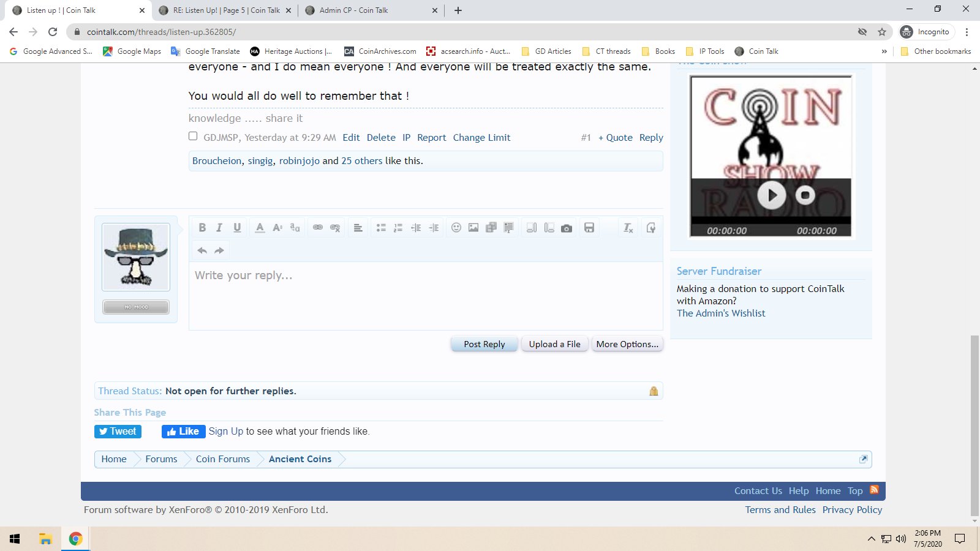The width and height of the screenshot is (980, 551).
Task: Open The Admin's Wishlist link
Action: [721, 313]
